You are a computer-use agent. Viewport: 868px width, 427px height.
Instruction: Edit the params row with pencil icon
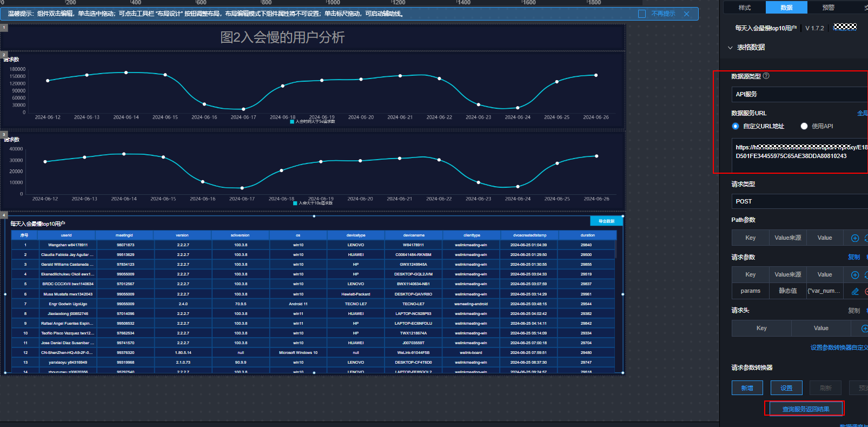click(855, 291)
